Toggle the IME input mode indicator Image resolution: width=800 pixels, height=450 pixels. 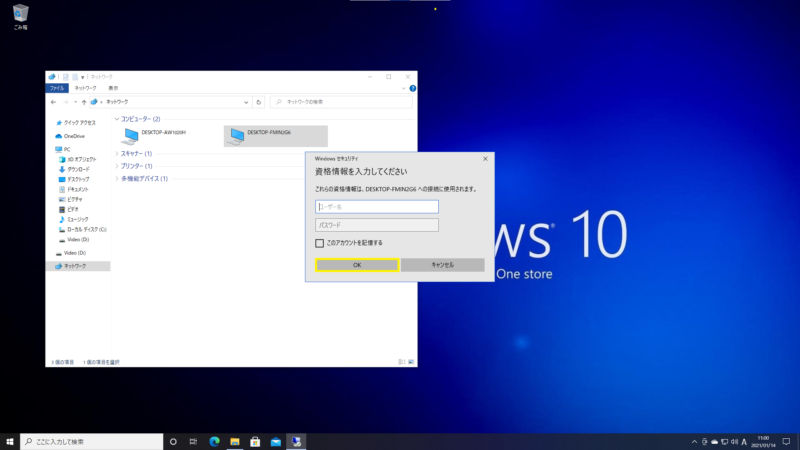coord(744,442)
